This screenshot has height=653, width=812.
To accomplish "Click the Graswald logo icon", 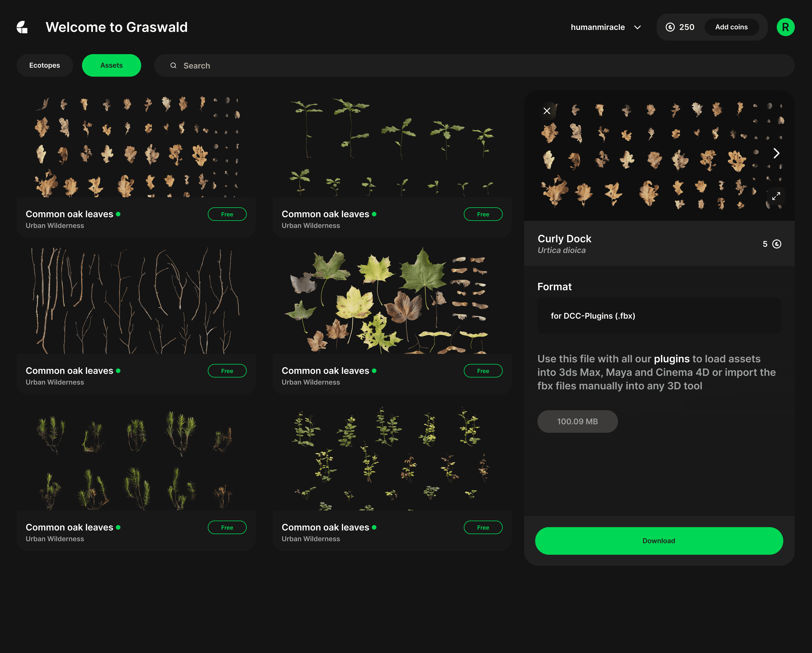I will [x=22, y=27].
